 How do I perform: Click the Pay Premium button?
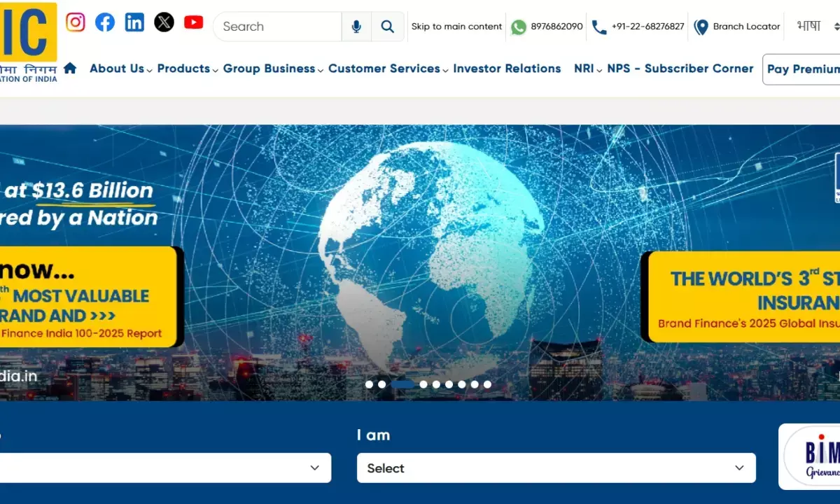(x=802, y=69)
